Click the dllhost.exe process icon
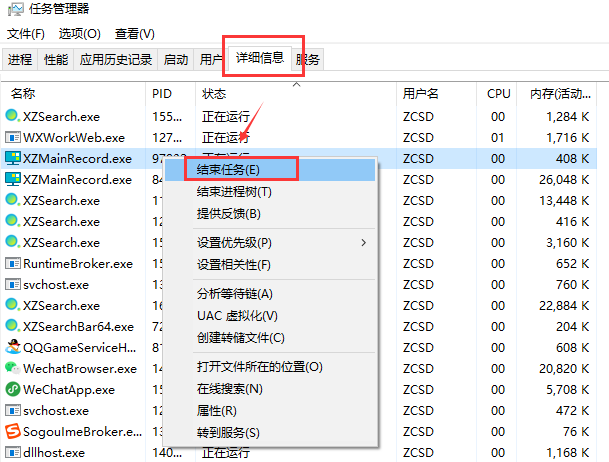 [x=12, y=452]
